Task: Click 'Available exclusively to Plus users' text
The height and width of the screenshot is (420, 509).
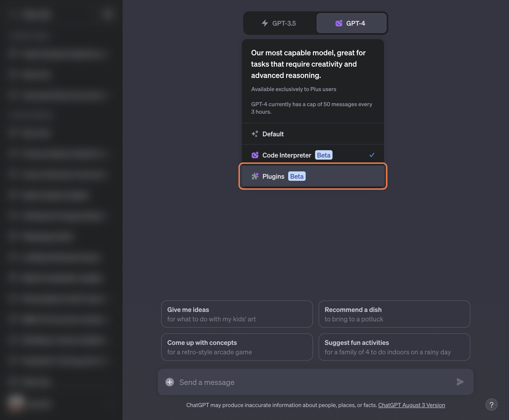Action: pos(293,89)
